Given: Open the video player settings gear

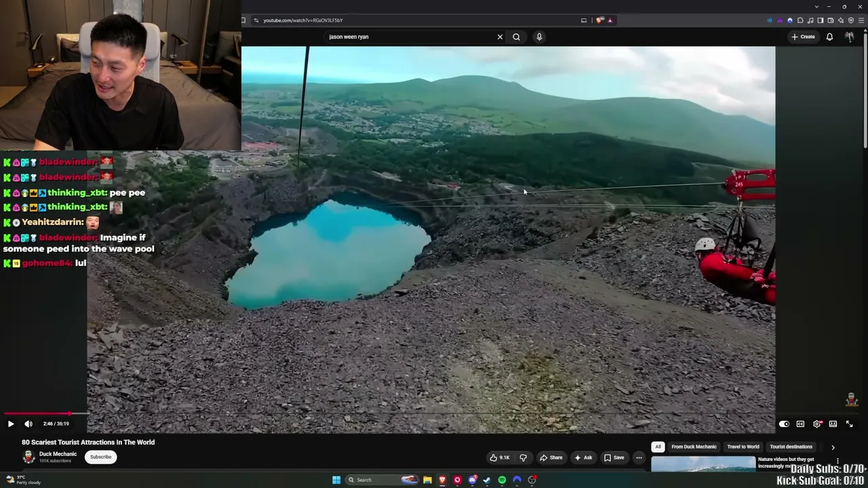Looking at the screenshot, I should tap(817, 424).
